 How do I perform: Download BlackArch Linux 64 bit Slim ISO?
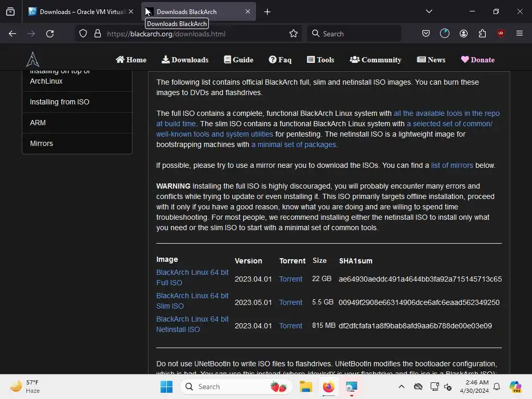coord(192,301)
